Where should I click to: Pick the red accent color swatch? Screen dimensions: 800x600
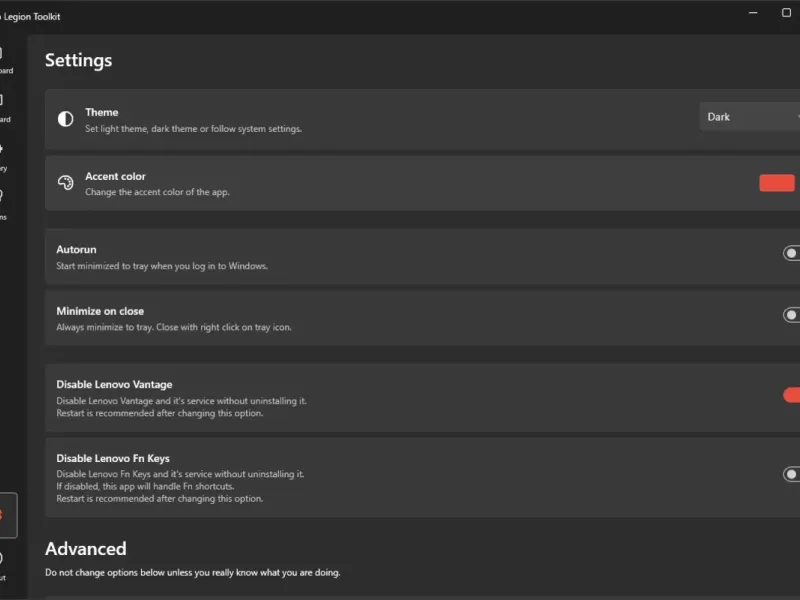click(x=777, y=183)
